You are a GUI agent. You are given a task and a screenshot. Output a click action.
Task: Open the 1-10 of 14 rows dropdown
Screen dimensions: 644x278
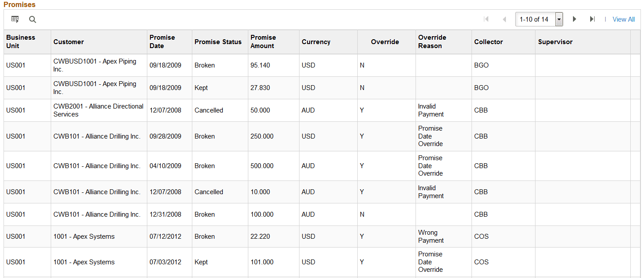pyautogui.click(x=559, y=19)
